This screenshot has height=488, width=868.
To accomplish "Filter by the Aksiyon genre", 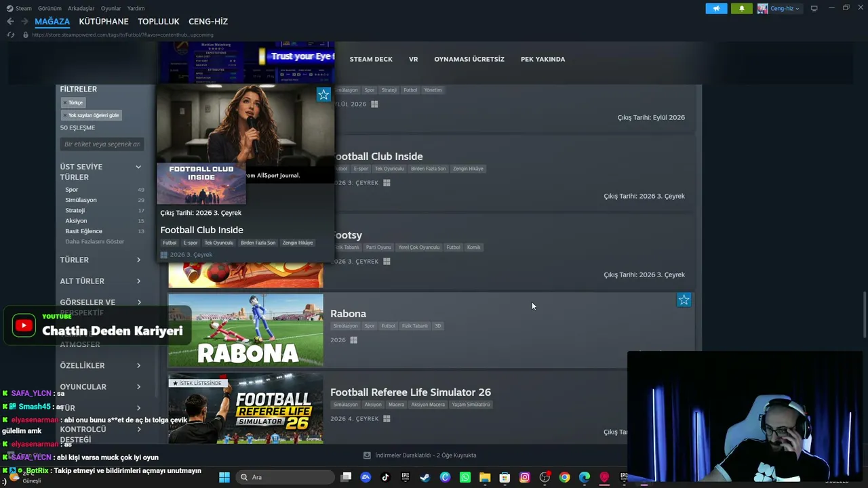I will pos(76,220).
